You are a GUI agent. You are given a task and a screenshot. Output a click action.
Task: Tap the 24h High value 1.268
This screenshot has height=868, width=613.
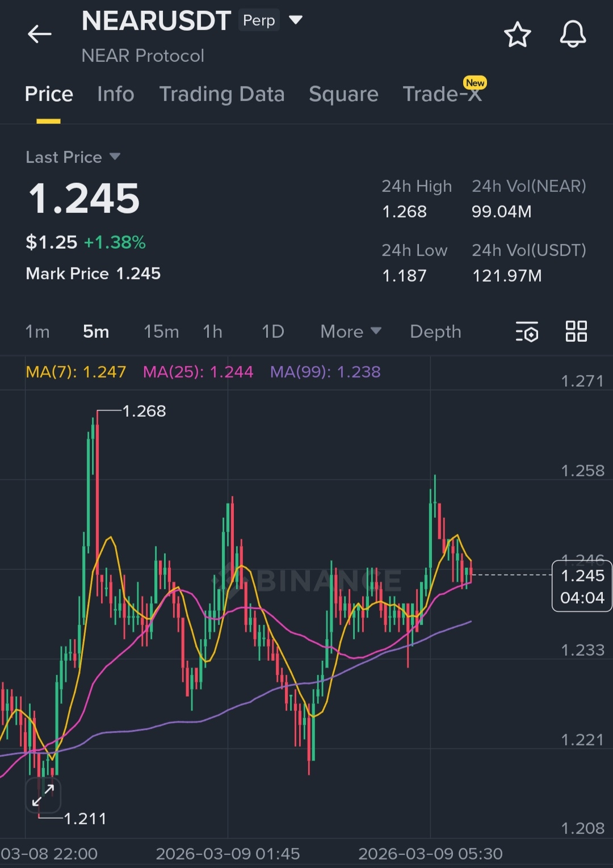click(404, 212)
